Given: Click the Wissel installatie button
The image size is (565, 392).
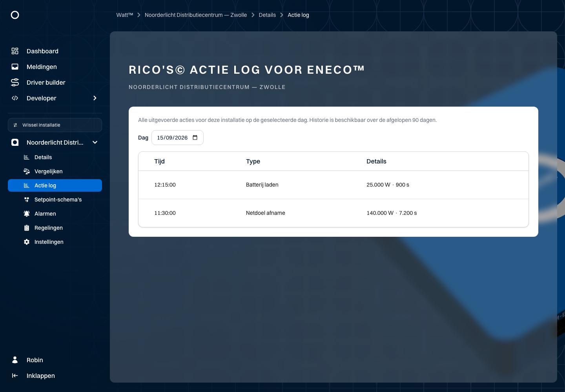Looking at the screenshot, I should (x=55, y=125).
